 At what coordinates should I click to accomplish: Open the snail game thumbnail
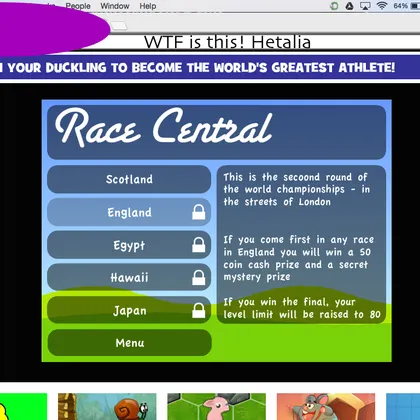[x=107, y=407]
